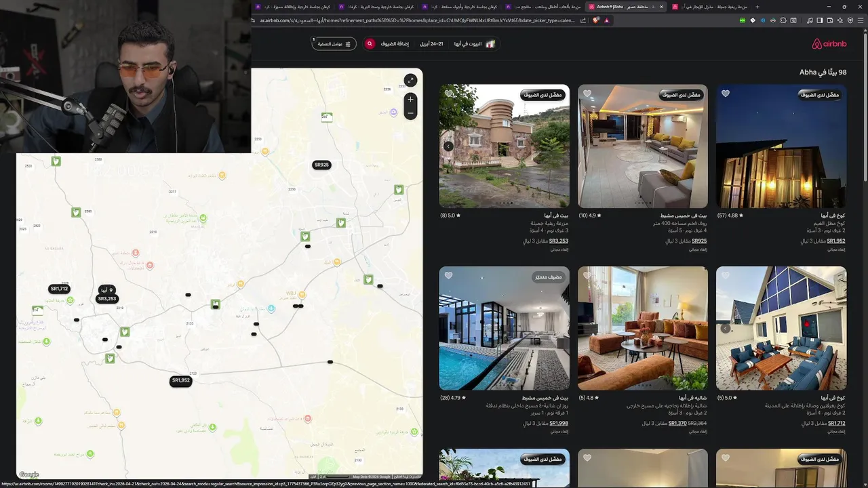Open the terrace seating photo, SR1,712 listing
Screen dimensions: 868x488
pyautogui.click(x=781, y=328)
